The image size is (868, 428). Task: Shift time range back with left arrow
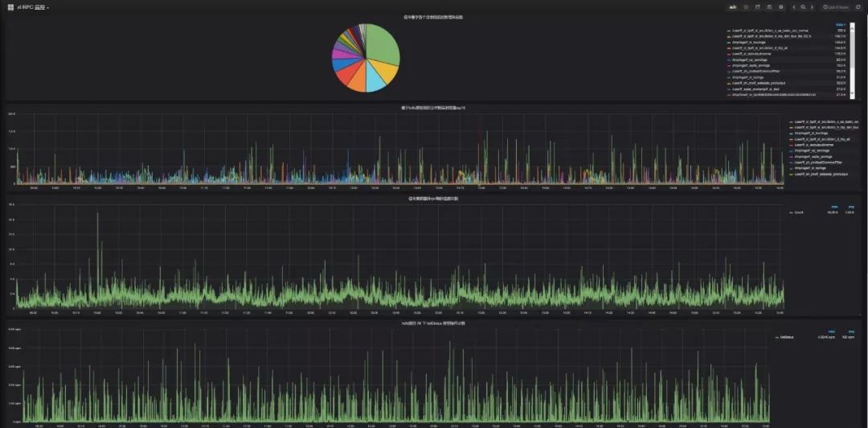tap(794, 7)
